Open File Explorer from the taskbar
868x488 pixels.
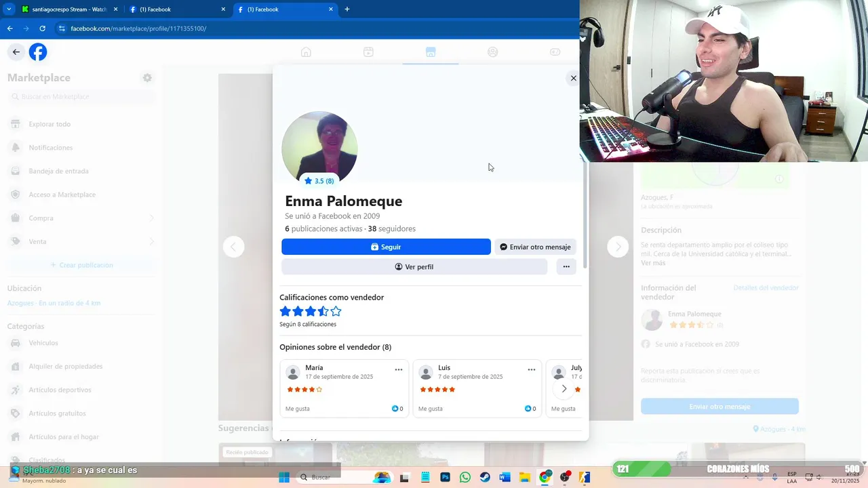point(525,477)
